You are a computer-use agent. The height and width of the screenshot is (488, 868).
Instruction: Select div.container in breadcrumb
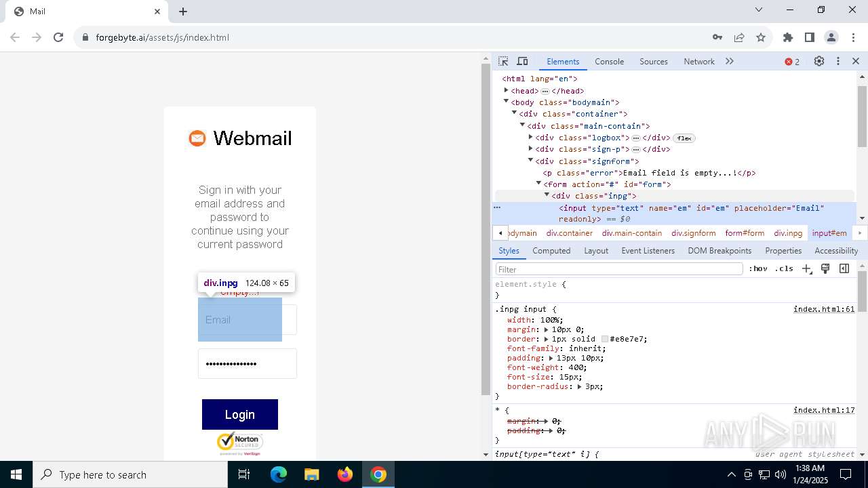pos(570,233)
